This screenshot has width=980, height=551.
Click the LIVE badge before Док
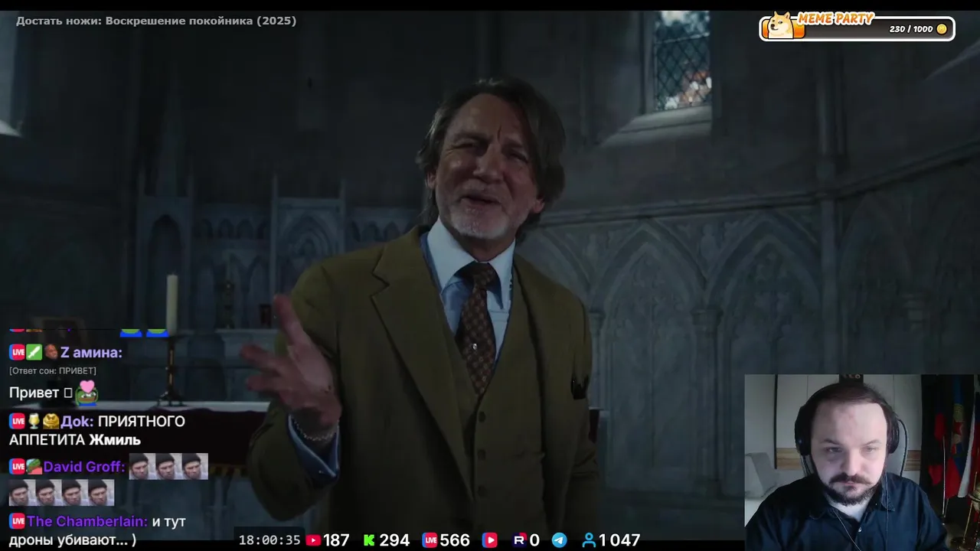point(18,421)
